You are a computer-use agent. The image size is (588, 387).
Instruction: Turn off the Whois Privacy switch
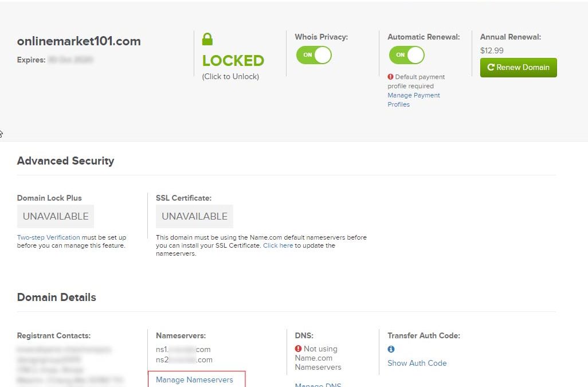[314, 55]
